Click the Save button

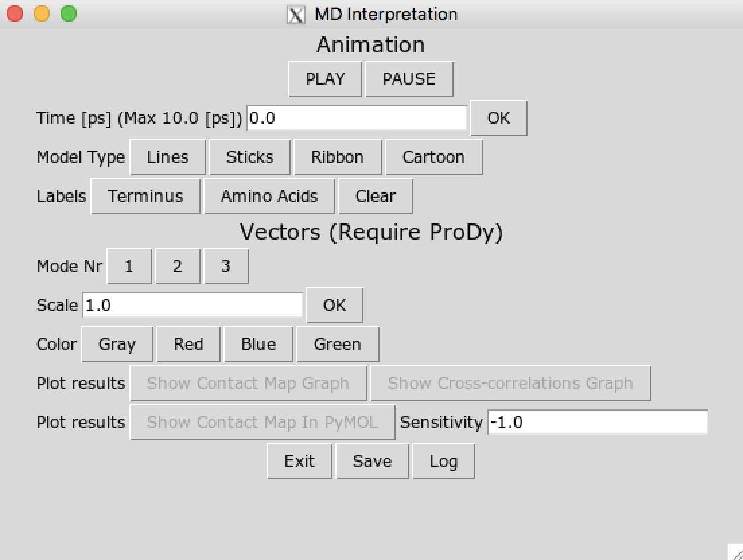pos(372,461)
